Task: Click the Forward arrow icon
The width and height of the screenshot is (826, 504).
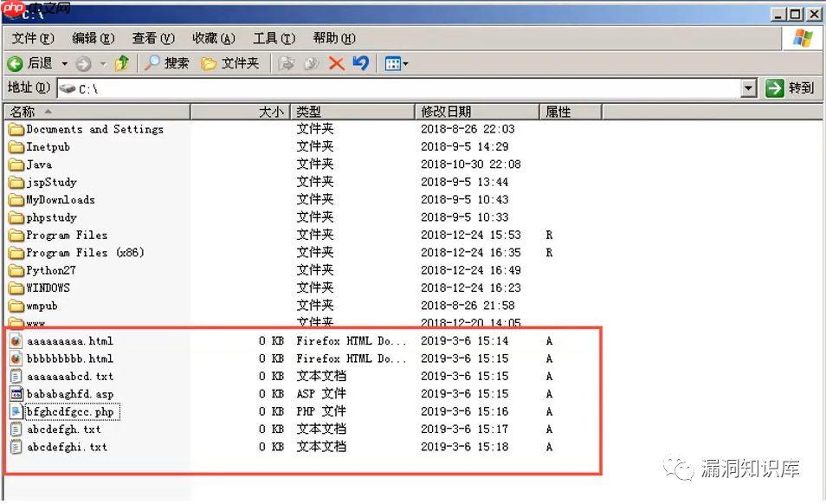Action: 83,64
